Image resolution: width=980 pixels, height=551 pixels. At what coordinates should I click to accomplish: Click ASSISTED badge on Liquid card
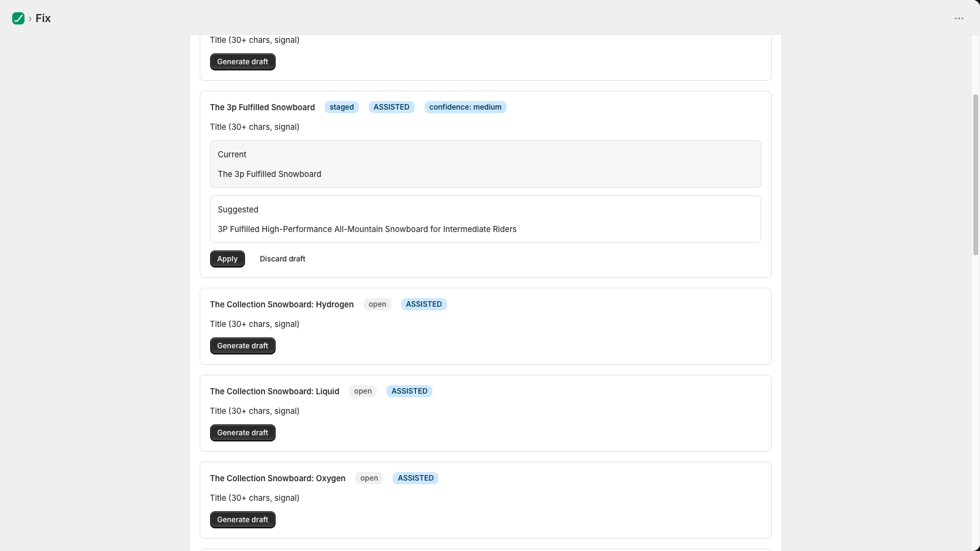(x=409, y=391)
